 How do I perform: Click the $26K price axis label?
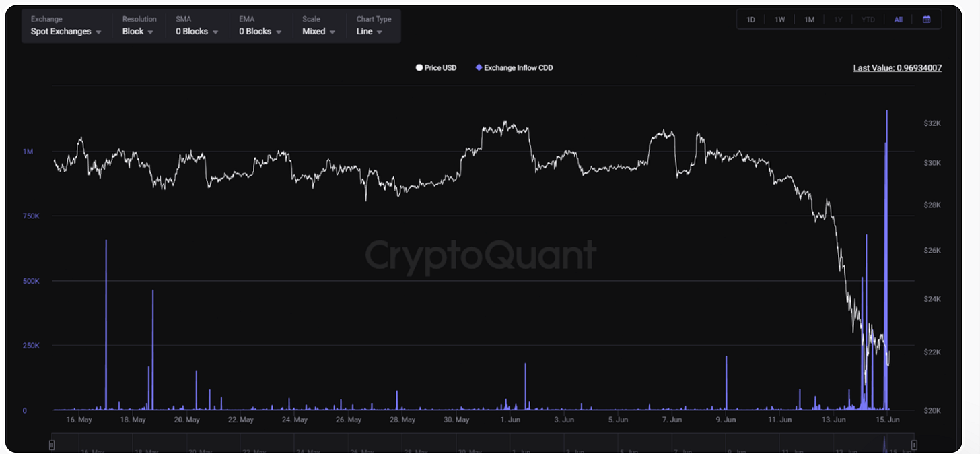[x=932, y=251]
